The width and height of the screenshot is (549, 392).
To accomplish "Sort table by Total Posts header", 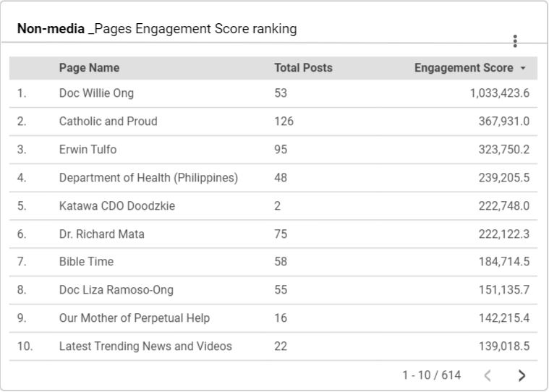I will 303,67.
